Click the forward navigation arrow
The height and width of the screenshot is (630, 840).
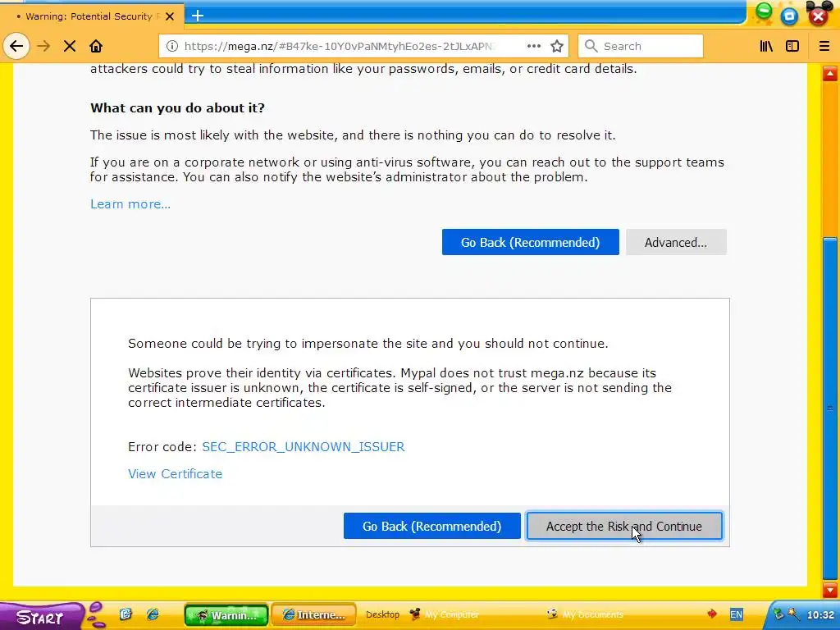click(43, 46)
